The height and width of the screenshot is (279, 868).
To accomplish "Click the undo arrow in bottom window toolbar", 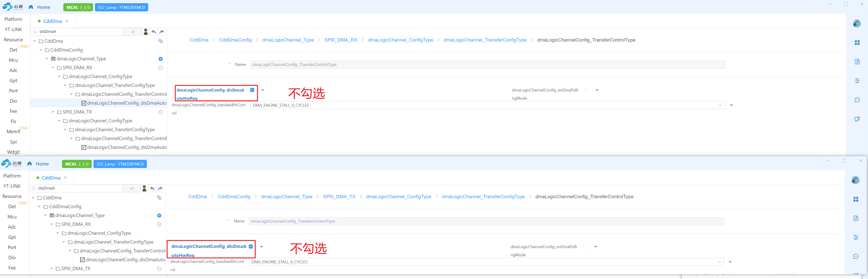I will (152, 188).
